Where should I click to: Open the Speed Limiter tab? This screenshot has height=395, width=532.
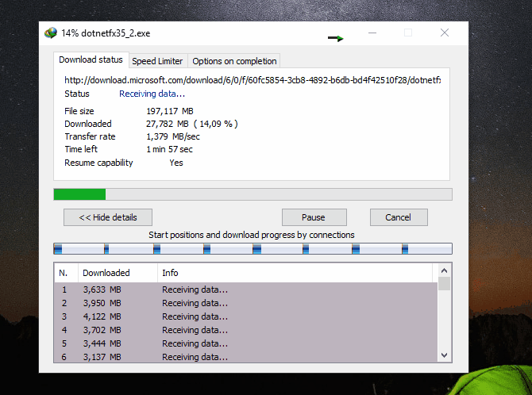[157, 61]
